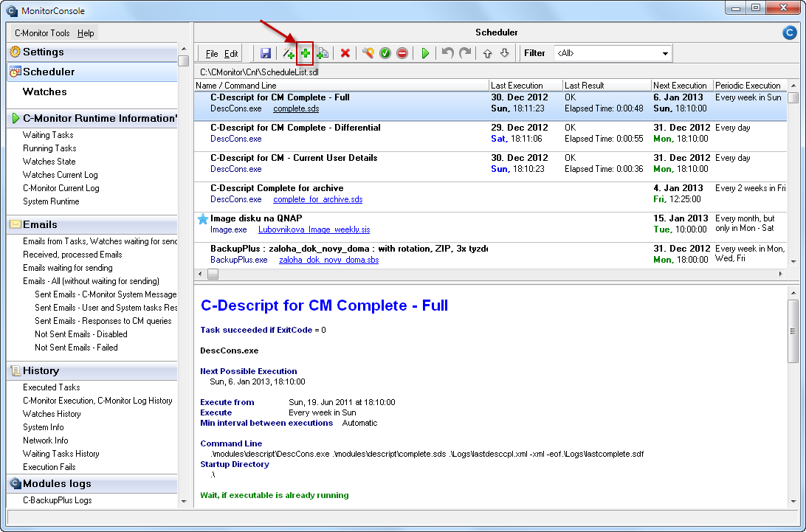Click the calendar-clock icon beside Scheduler
The width and height of the screenshot is (806, 532).
click(15, 72)
